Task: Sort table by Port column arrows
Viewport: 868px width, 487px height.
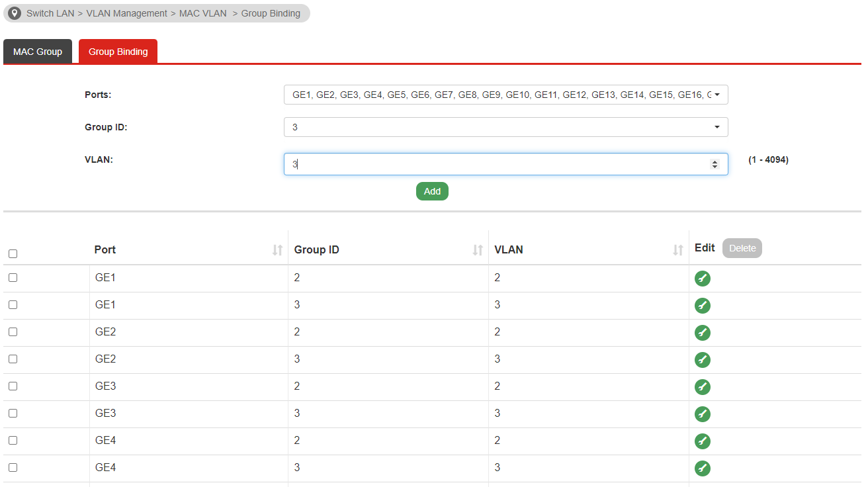Action: (277, 250)
